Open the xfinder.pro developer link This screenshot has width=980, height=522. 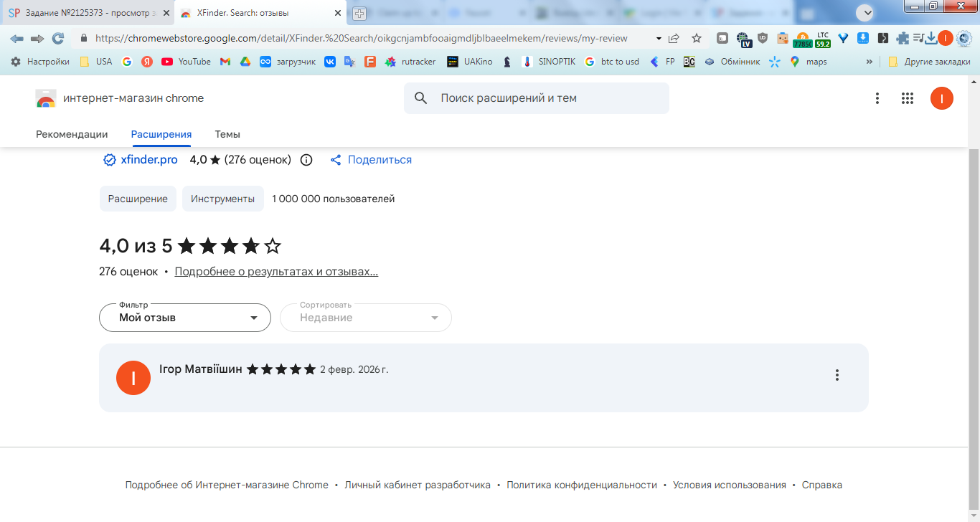(149, 160)
